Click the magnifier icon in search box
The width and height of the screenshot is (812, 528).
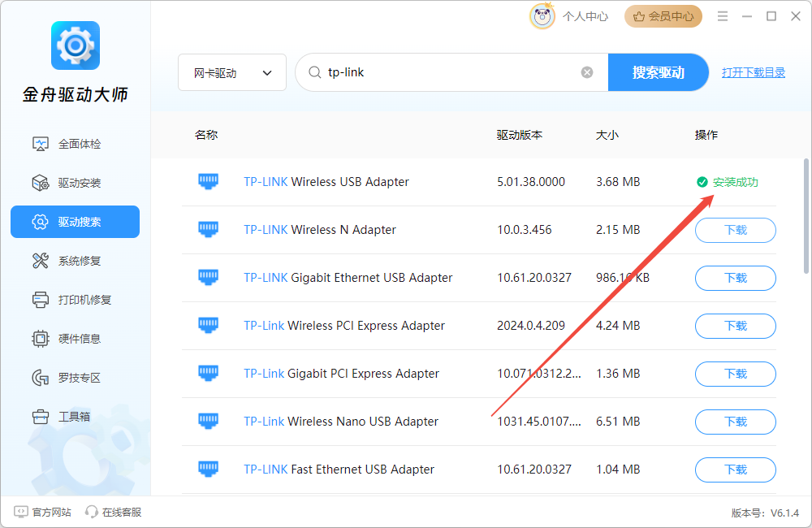(314, 72)
